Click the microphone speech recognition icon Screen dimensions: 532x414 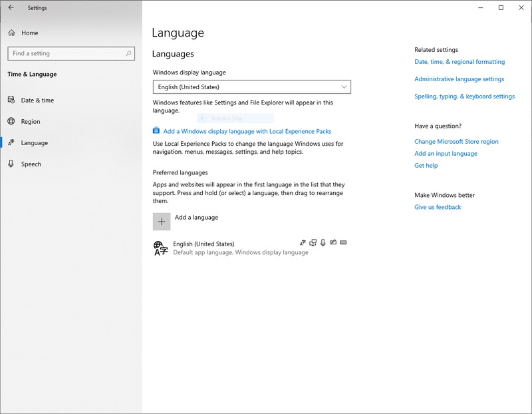click(x=323, y=243)
